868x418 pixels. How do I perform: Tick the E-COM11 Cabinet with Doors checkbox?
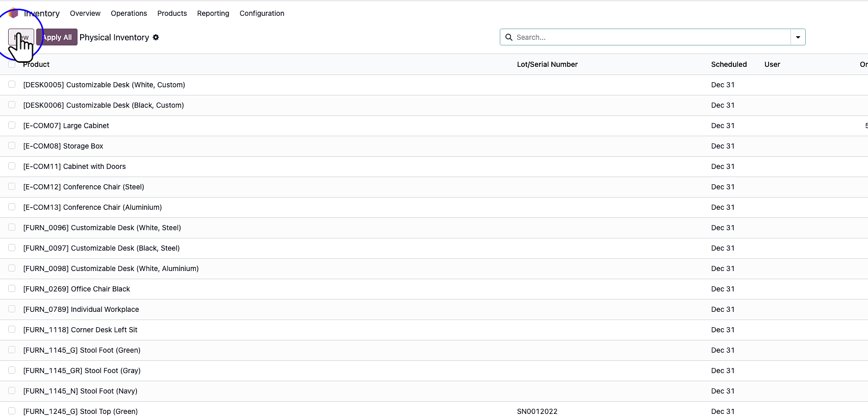coord(12,166)
